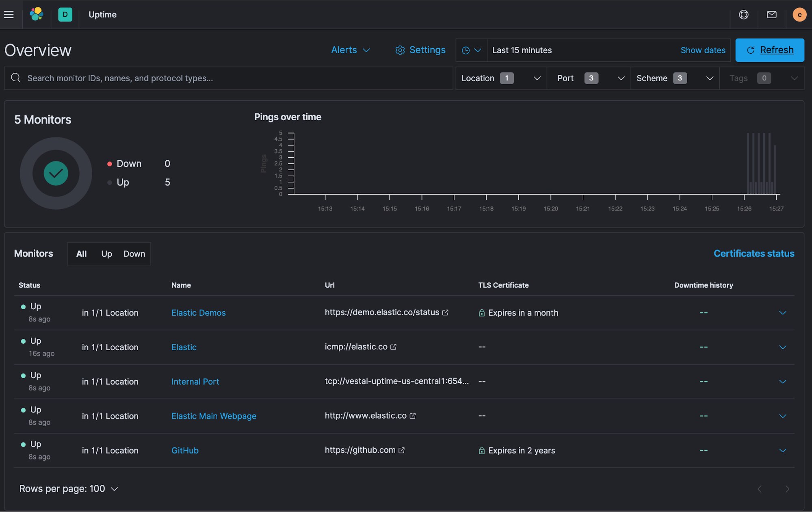This screenshot has height=512, width=812.
Task: Click '16s ago' under Elastic status
Action: pyautogui.click(x=41, y=354)
